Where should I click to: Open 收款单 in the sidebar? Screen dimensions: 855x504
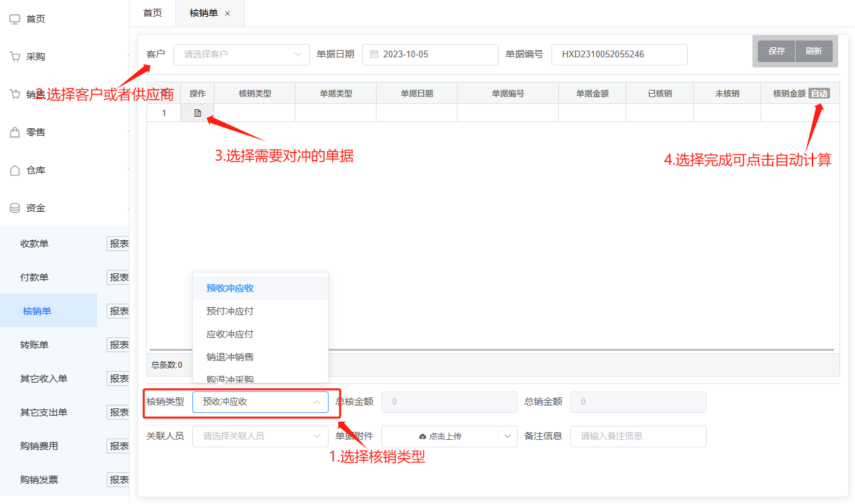pos(34,244)
